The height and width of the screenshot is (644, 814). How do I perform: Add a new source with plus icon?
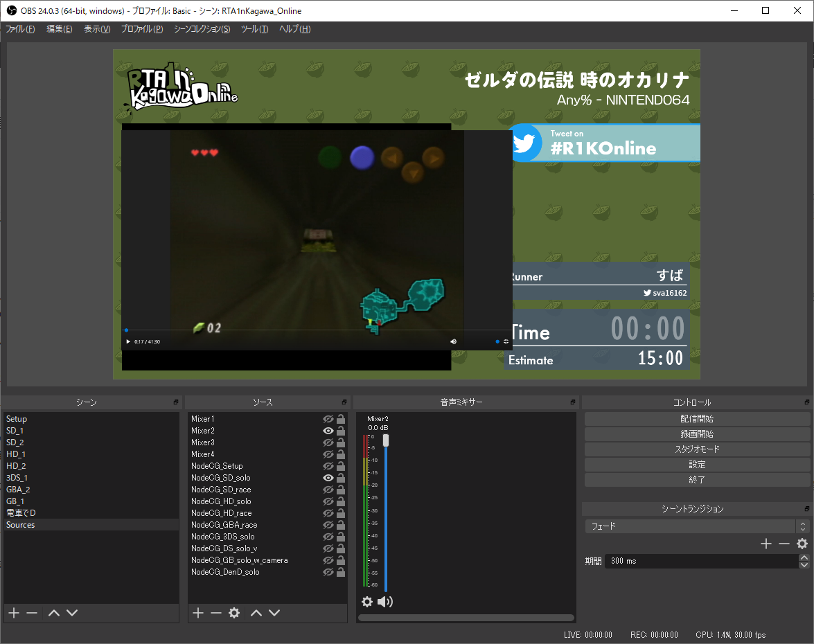(x=198, y=613)
